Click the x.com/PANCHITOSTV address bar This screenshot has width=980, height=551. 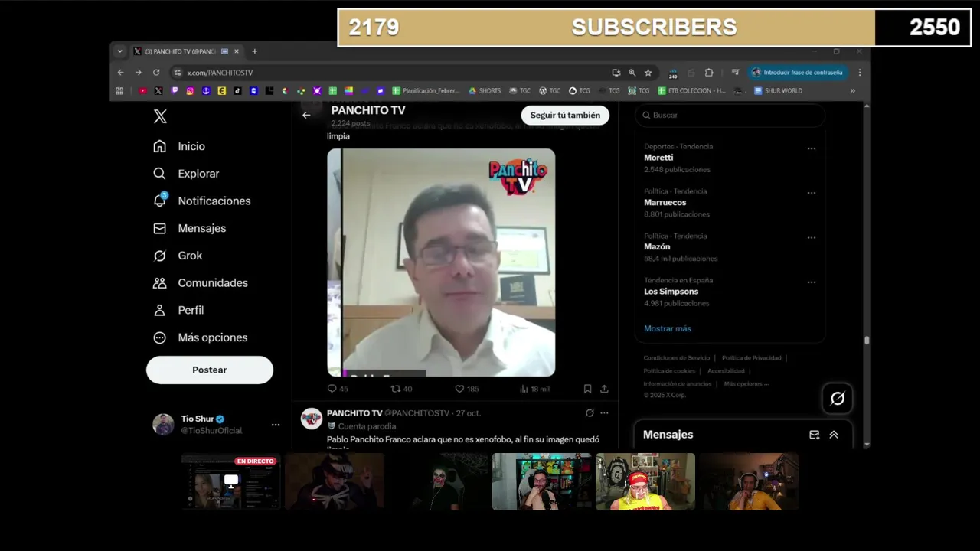[x=390, y=73]
